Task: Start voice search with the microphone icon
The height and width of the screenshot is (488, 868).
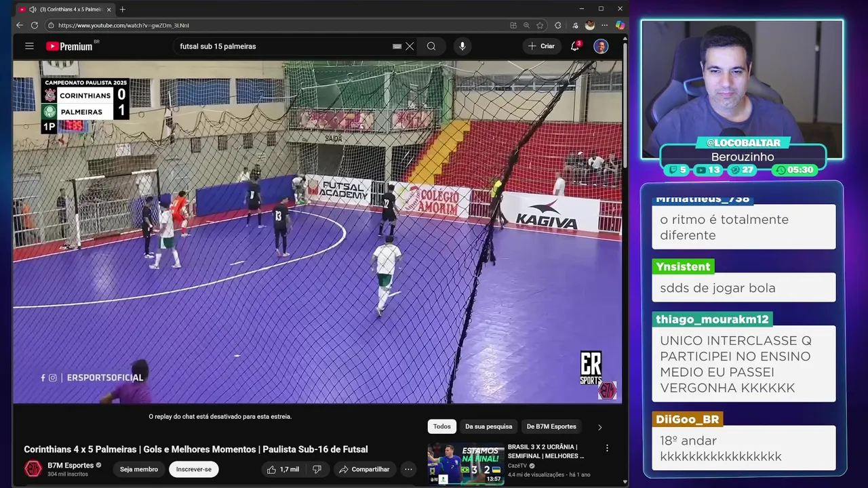Action: (462, 46)
